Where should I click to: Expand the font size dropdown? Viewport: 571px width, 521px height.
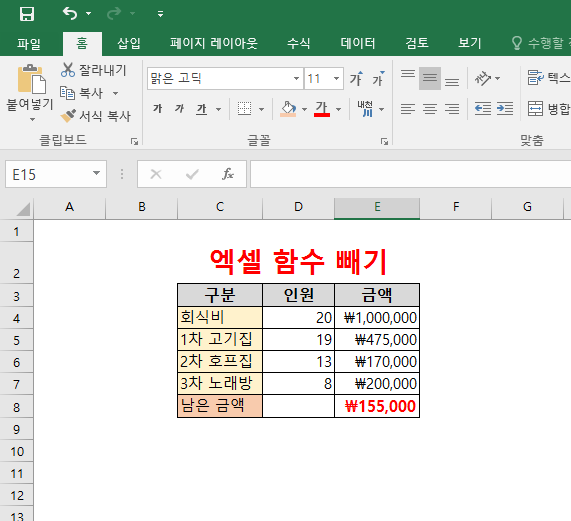pyautogui.click(x=336, y=79)
